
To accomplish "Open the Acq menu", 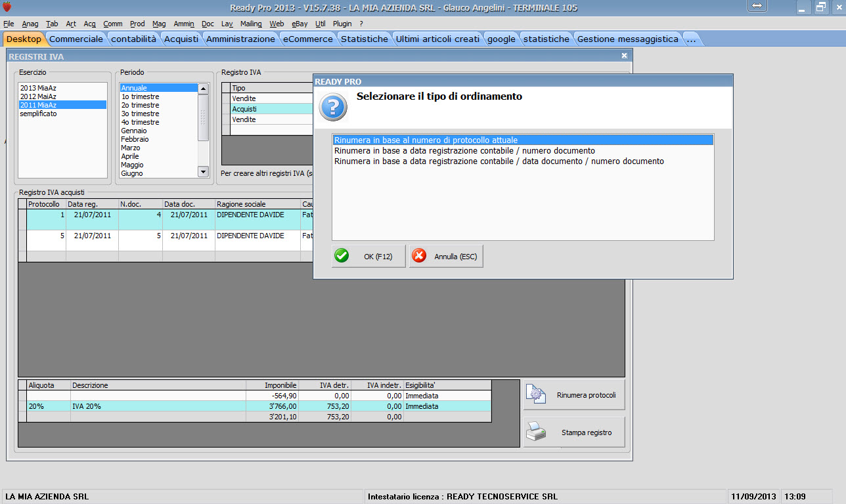I will click(x=89, y=24).
